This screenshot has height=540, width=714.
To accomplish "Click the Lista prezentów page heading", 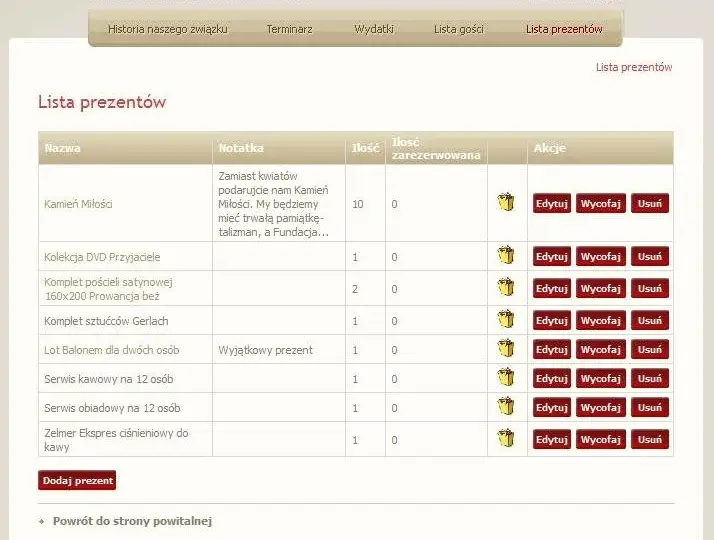I will 102,102.
